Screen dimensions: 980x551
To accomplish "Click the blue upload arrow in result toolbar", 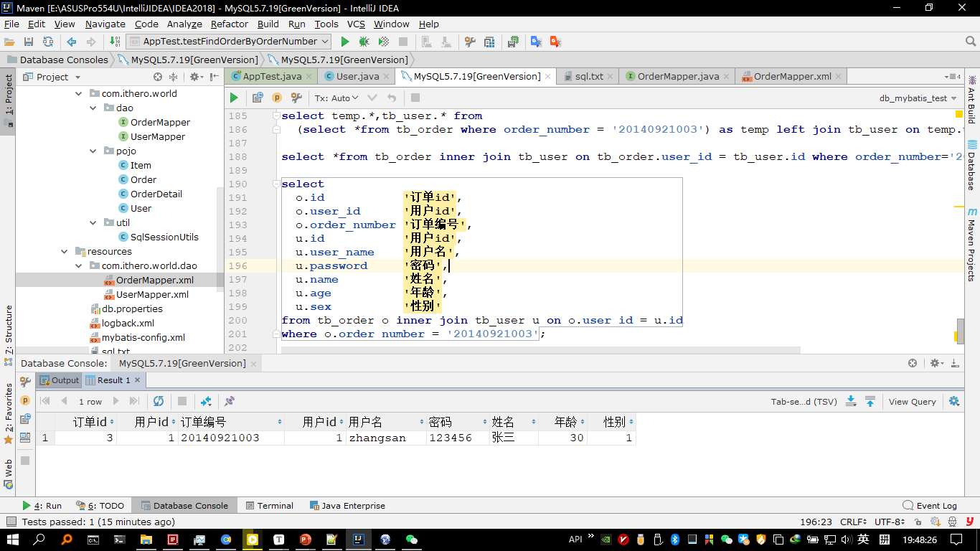I will coord(870,401).
